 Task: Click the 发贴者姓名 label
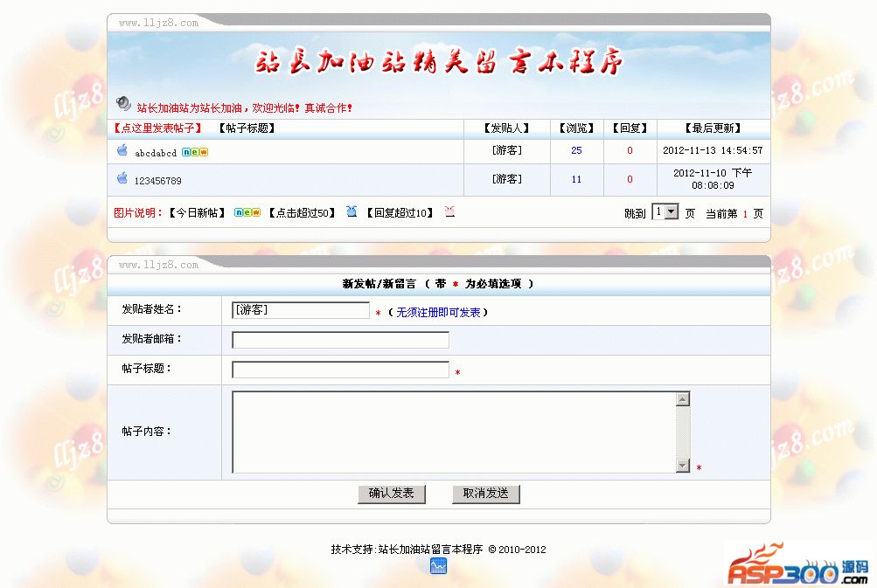tap(151, 309)
